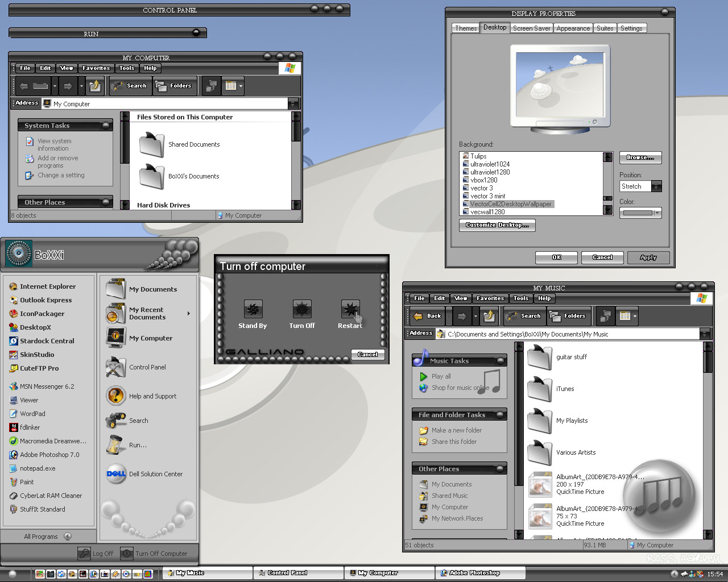
Task: Launch DesktopX from the Start menu
Action: (30, 327)
